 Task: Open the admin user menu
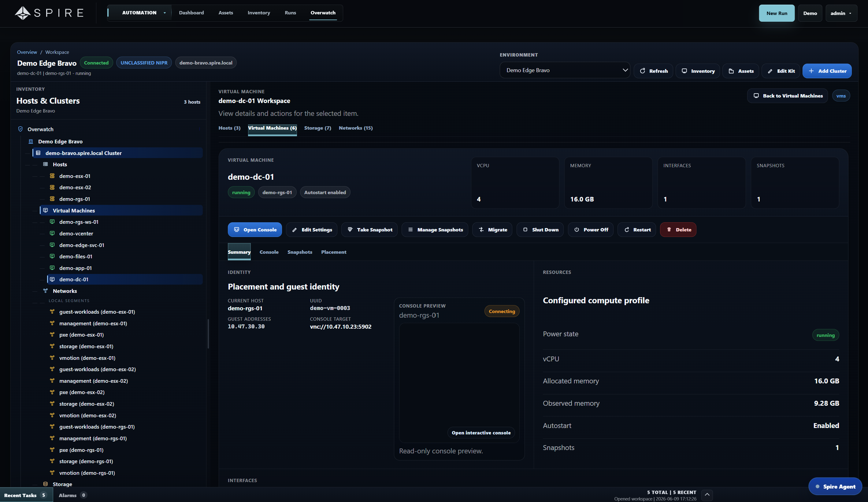841,13
